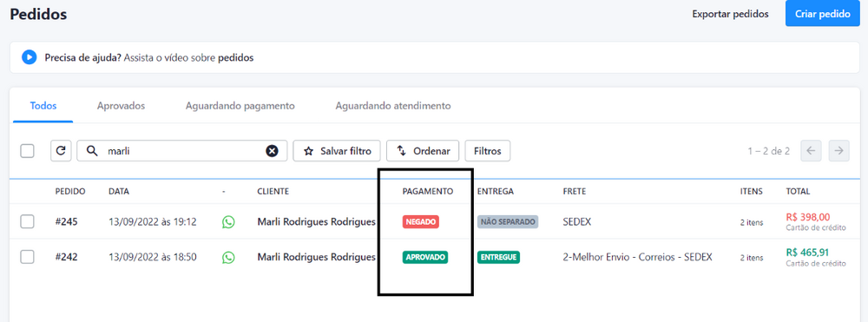Open WhatsApp for order #245
Image resolution: width=868 pixels, height=322 pixels.
[228, 222]
